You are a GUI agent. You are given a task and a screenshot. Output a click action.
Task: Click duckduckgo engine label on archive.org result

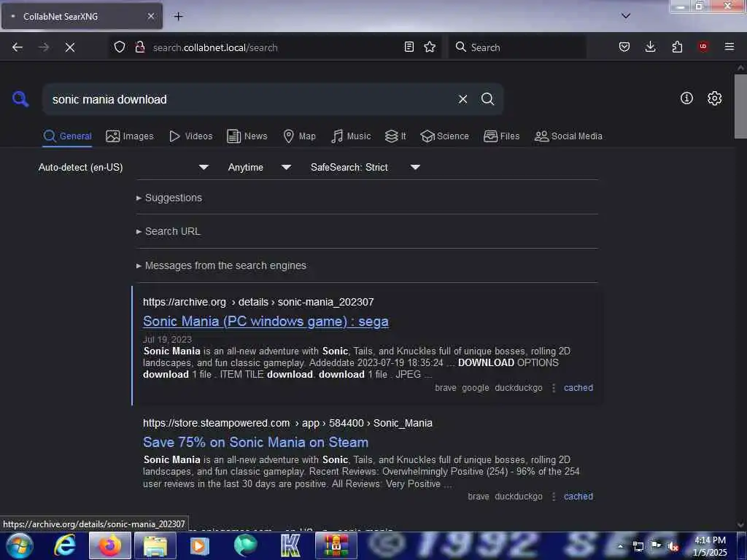[x=519, y=388]
